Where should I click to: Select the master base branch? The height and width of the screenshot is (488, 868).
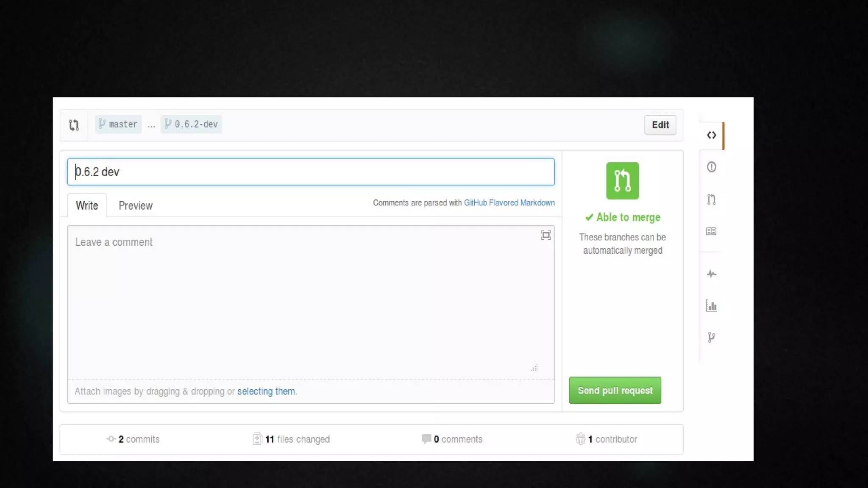point(118,124)
